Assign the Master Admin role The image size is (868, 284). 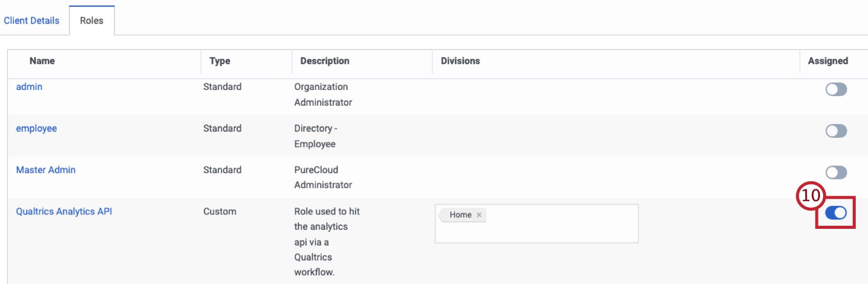[836, 172]
